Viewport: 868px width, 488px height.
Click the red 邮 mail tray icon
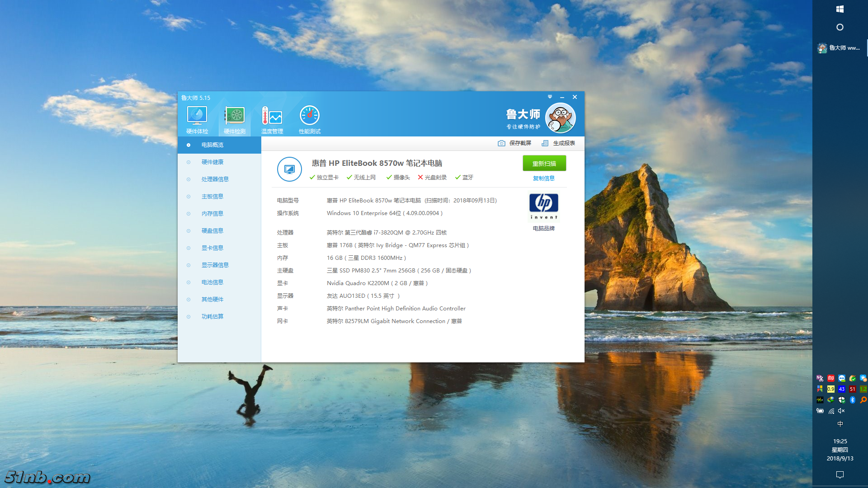pyautogui.click(x=831, y=378)
